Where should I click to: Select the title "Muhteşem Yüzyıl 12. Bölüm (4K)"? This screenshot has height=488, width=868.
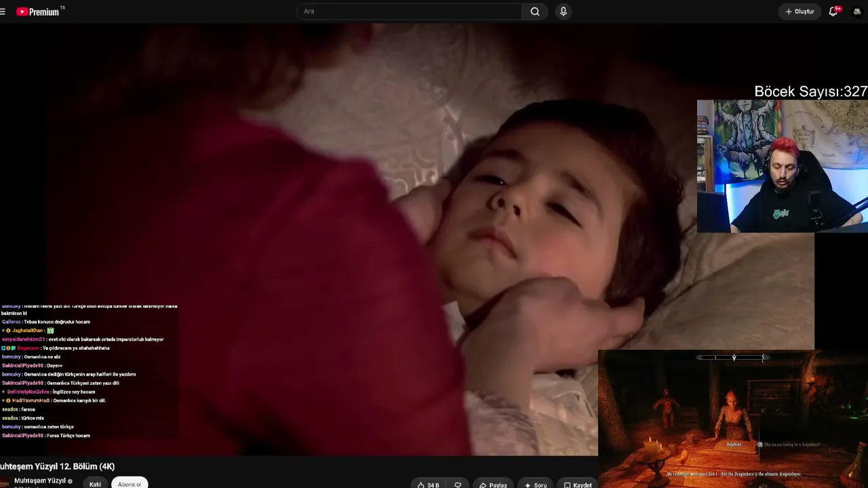point(57,466)
